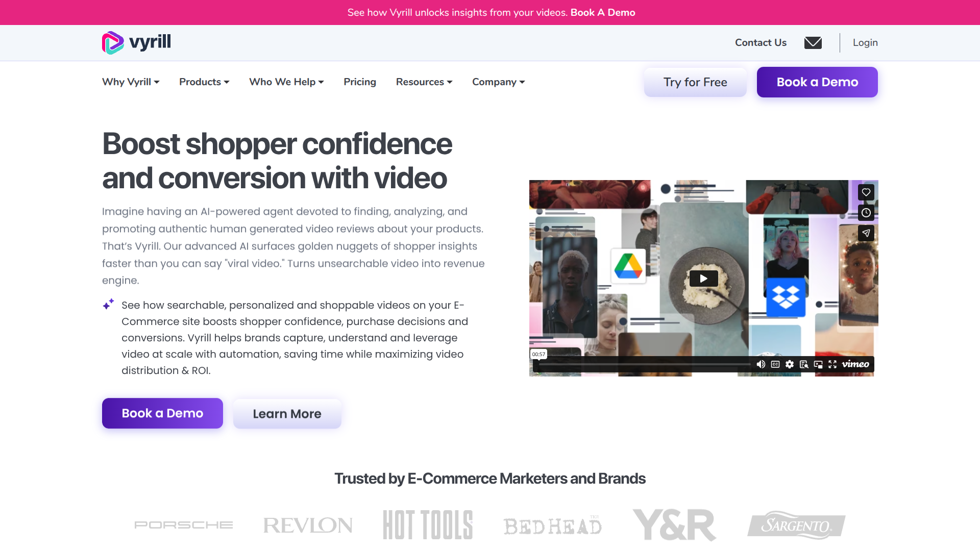Screen dimensions: 980x551
Task: Like the video with the heart icon
Action: 866,192
